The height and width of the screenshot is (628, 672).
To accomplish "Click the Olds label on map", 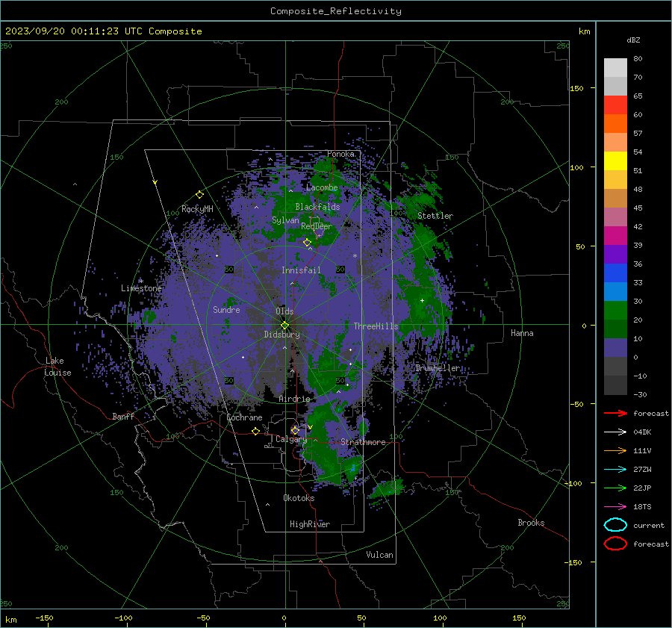I will (284, 311).
